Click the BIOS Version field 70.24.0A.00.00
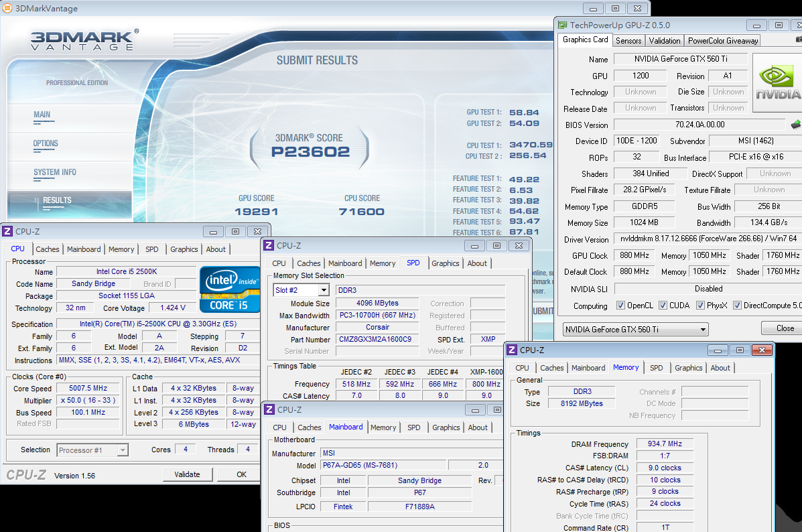 [699, 125]
